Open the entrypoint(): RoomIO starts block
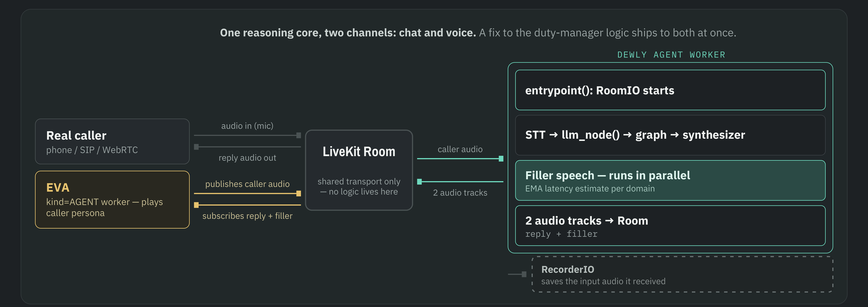This screenshot has width=868, height=307. click(670, 90)
